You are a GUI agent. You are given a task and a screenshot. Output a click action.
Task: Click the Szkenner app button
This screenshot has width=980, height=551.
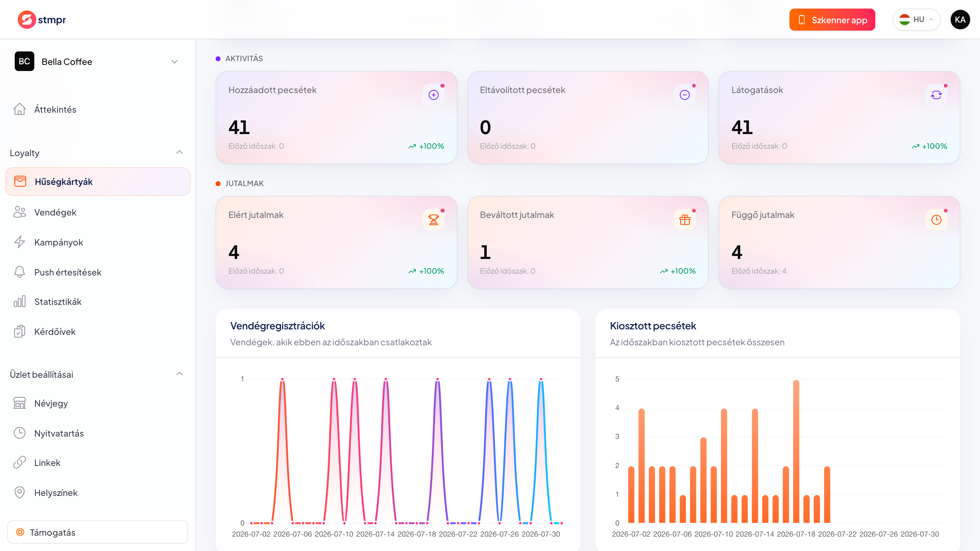[832, 20]
